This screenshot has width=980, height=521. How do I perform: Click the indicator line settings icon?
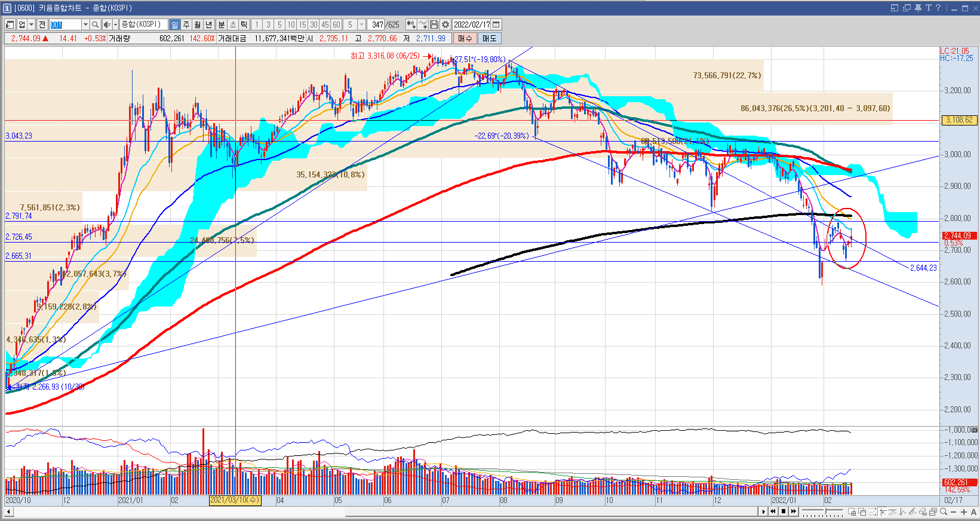click(423, 24)
